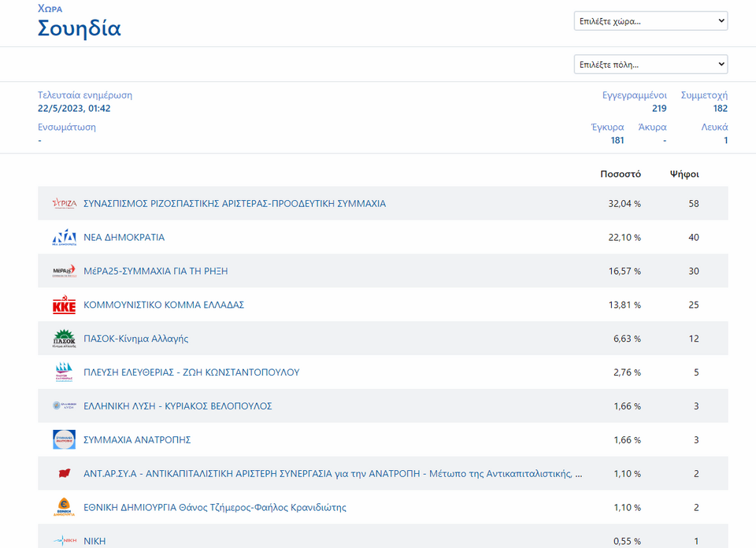Click the 6,63 % percentage value

point(627,339)
